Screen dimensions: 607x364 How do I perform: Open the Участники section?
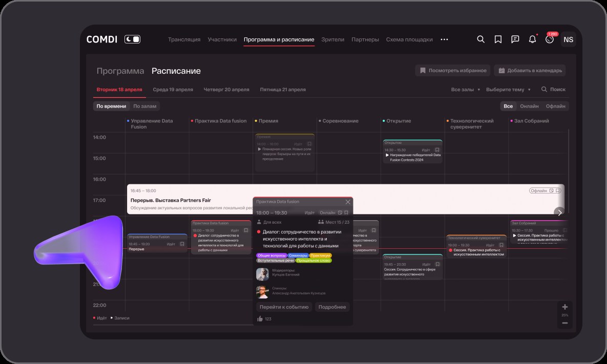tap(222, 39)
